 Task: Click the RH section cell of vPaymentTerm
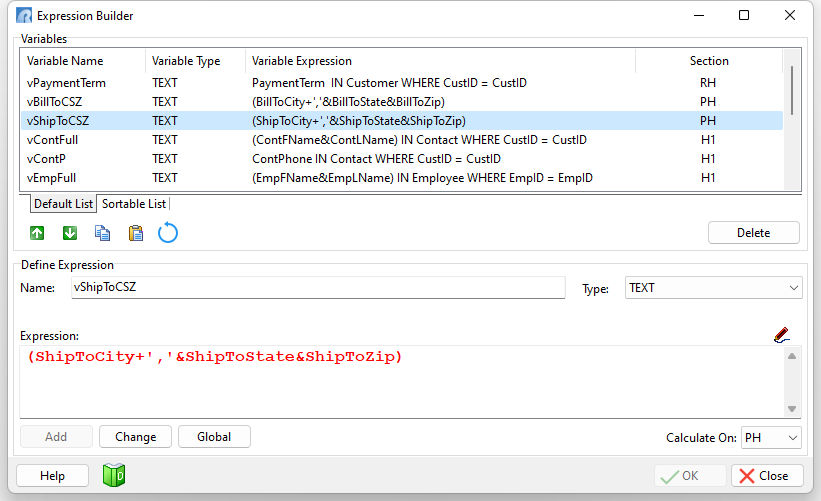tap(708, 83)
